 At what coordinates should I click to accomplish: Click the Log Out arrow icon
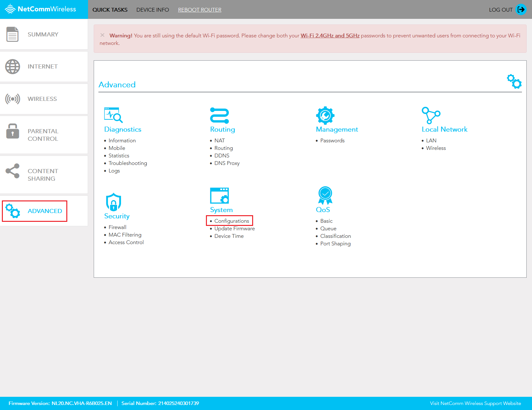(x=521, y=10)
